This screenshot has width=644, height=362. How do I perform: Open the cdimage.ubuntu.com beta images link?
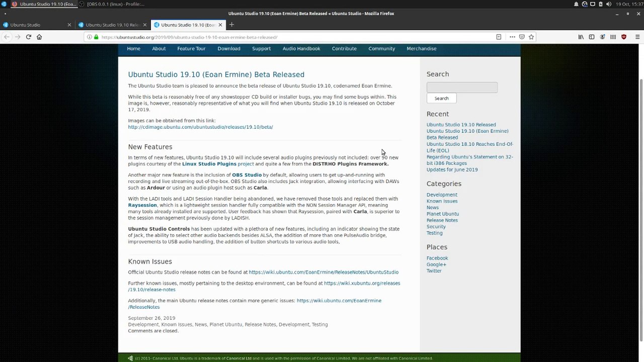201,127
